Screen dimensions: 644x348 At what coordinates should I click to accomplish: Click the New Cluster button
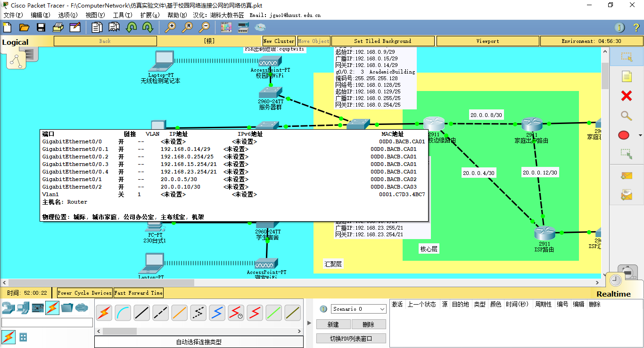(x=279, y=41)
